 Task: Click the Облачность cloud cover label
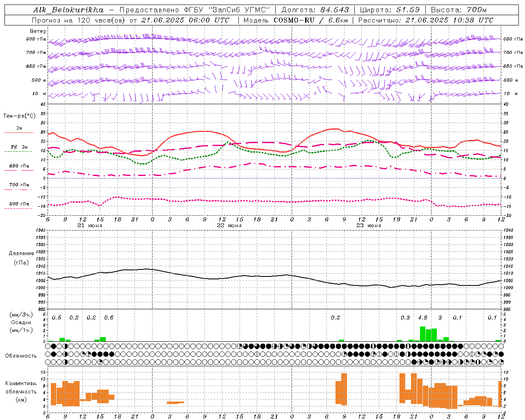click(21, 356)
